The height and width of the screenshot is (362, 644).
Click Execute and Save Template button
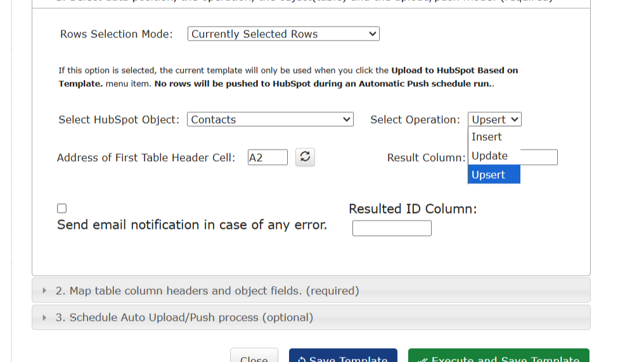tap(498, 357)
